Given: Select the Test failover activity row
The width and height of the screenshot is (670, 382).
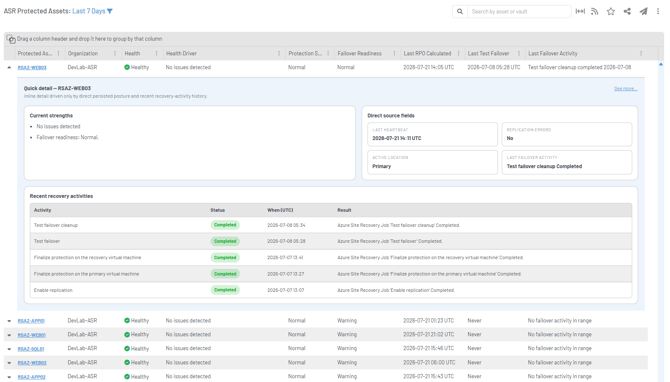Looking at the screenshot, I should click(x=331, y=241).
